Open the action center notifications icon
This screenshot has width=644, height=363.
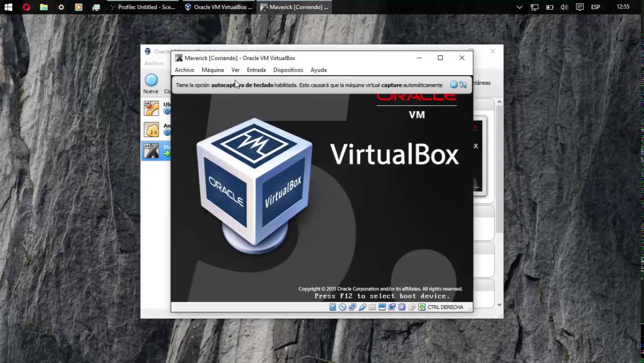pyautogui.click(x=579, y=7)
